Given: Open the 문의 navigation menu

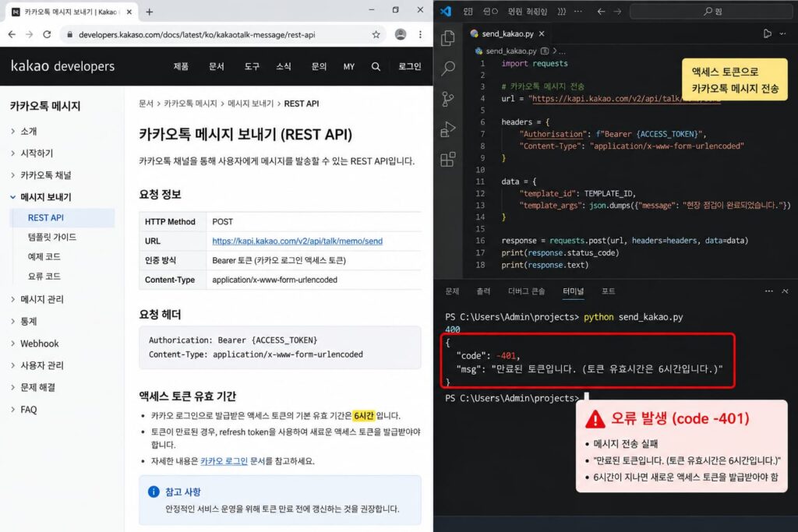Looking at the screenshot, I should [319, 67].
